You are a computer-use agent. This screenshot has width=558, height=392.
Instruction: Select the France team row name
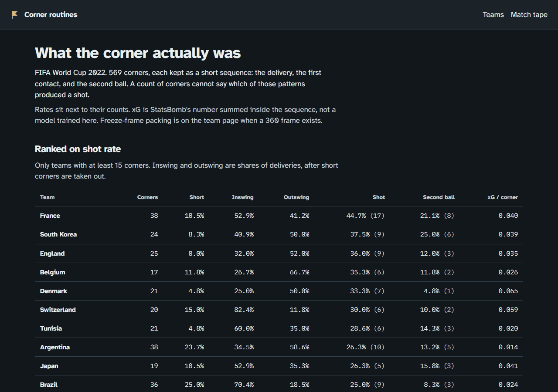click(50, 216)
